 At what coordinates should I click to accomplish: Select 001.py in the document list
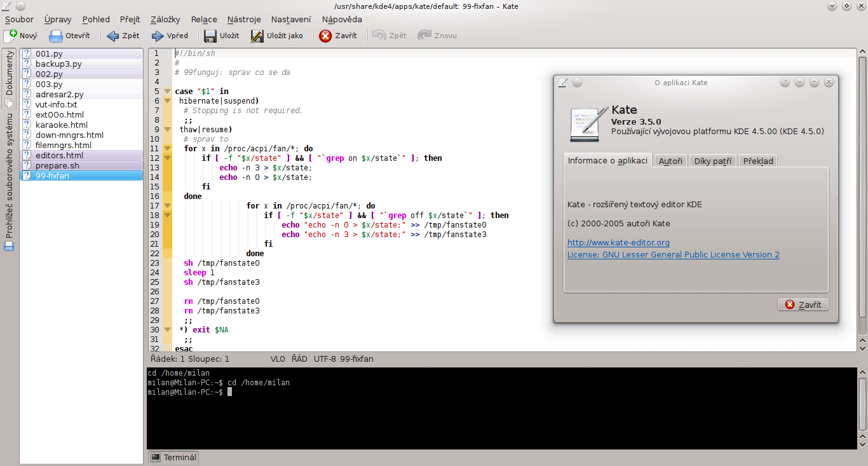tap(82, 54)
